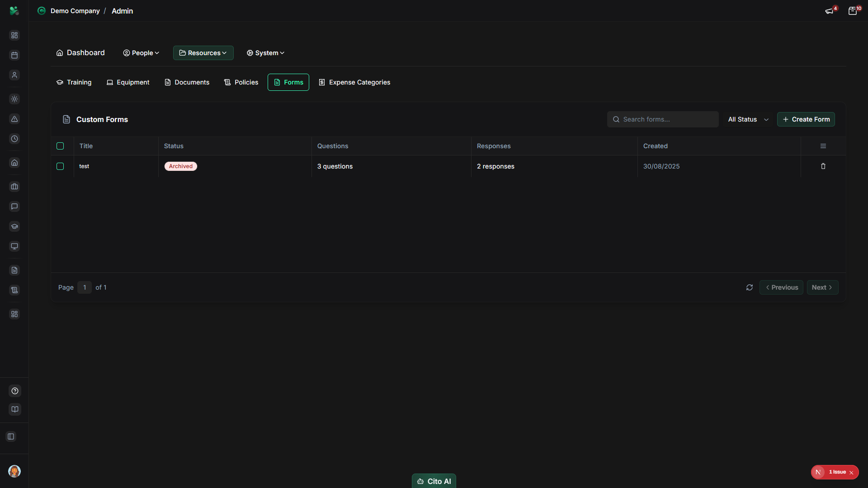
Task: Refresh the forms list via refresh icon
Action: click(750, 287)
